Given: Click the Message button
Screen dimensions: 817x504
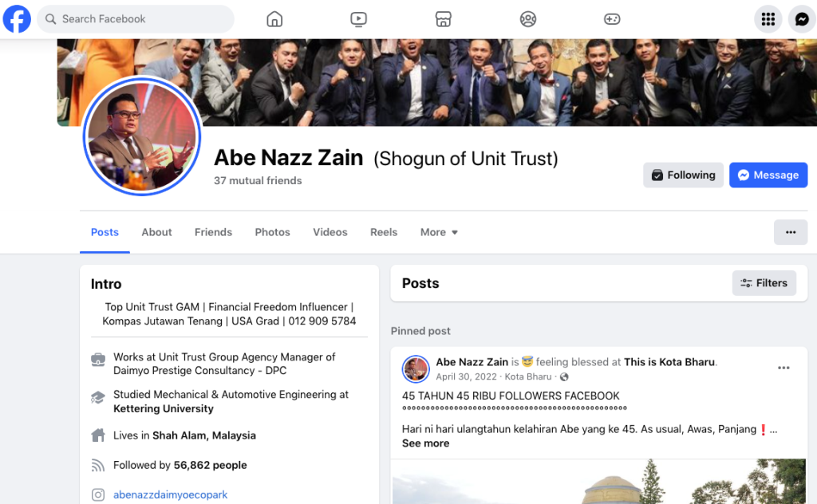Looking at the screenshot, I should (768, 175).
